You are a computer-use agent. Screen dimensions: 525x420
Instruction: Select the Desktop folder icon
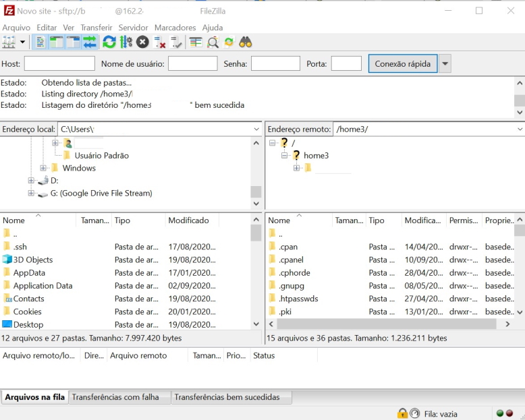(7, 324)
